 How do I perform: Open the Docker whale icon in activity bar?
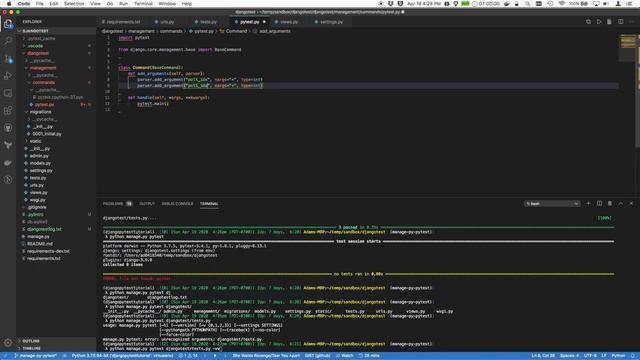pyautogui.click(x=8, y=162)
